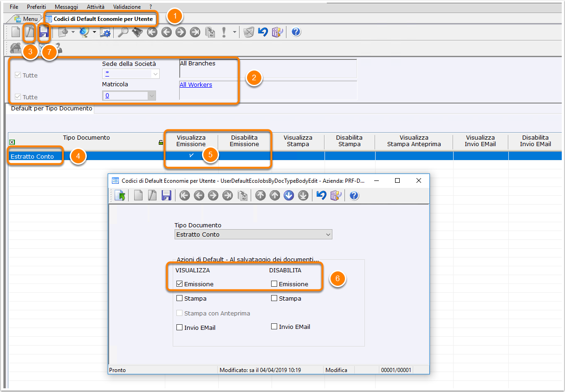Viewport: 565px width, 392px height.
Task: Click the exclamation mark icon in main toolbar
Action: 224,32
